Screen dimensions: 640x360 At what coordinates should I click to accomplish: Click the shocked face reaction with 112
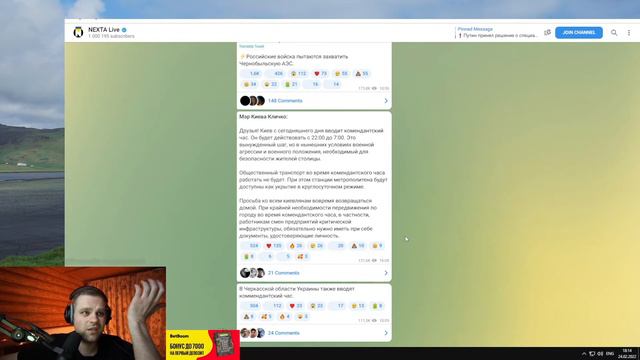tap(298, 74)
